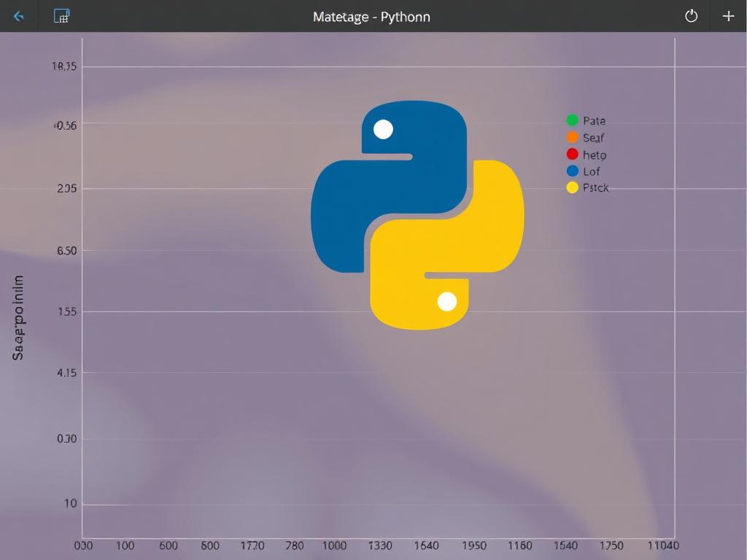Click the 11040 x-axis tick label
The height and width of the screenshot is (560, 747).
click(663, 545)
